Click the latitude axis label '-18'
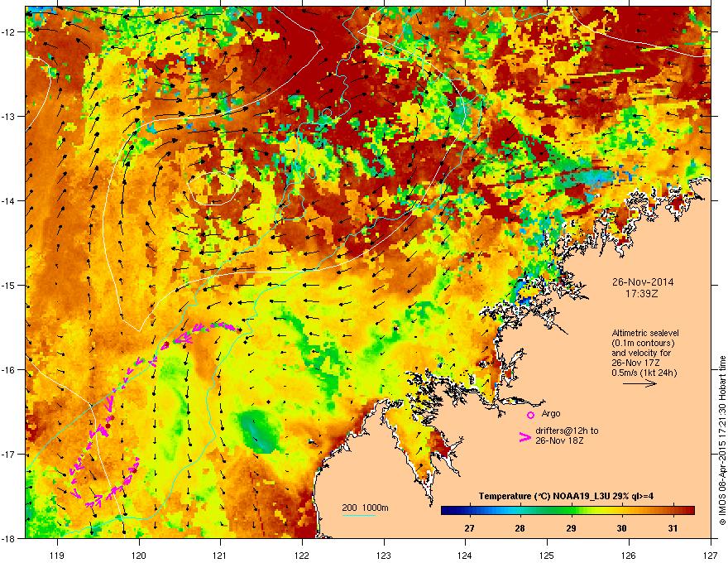The image size is (728, 563). [8, 538]
